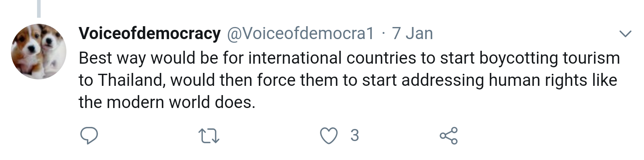Open the tweet permalink dated 7 Jan
The height and width of the screenshot is (160, 644).
pyautogui.click(x=413, y=33)
